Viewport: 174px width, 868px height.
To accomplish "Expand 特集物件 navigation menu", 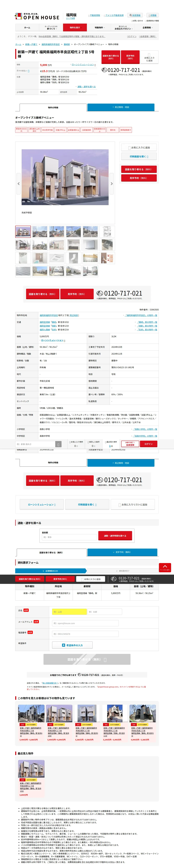I will click(x=99, y=28).
